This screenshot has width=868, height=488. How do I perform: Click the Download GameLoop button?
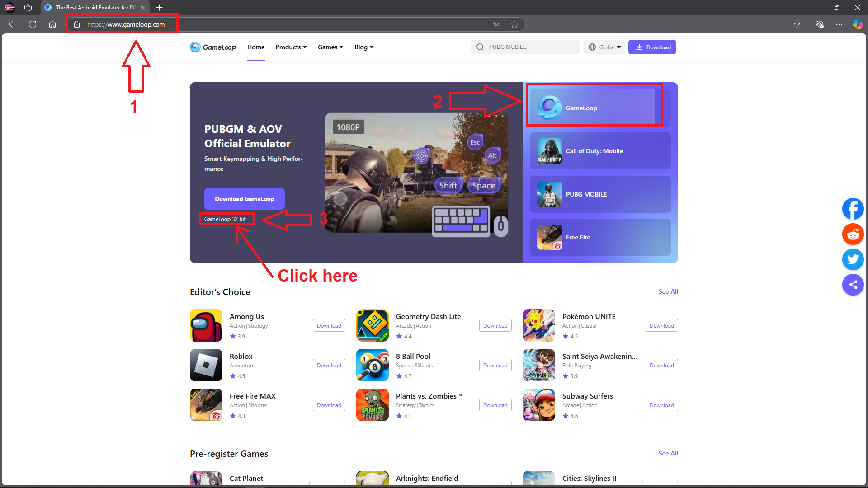(244, 199)
